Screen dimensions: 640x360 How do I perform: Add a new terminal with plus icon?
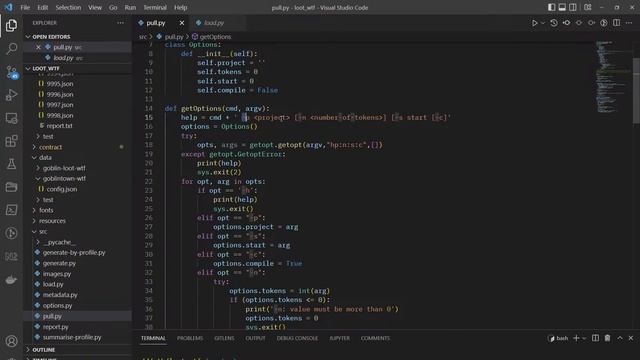point(576,338)
